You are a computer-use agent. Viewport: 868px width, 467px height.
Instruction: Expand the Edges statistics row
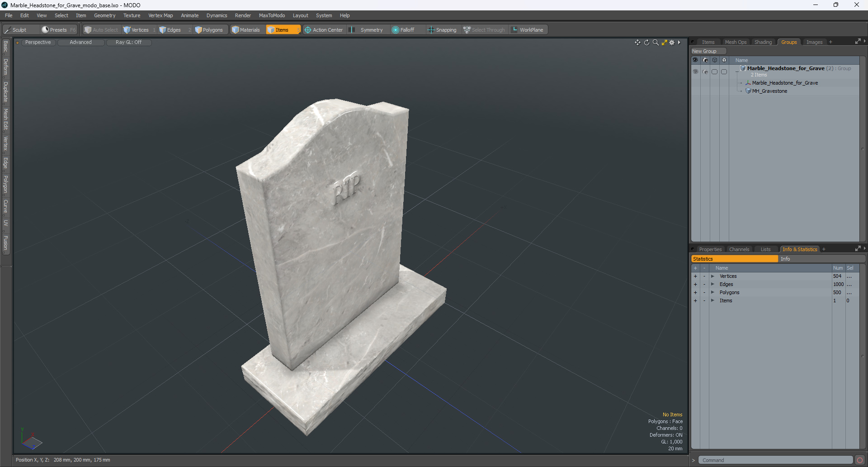712,285
